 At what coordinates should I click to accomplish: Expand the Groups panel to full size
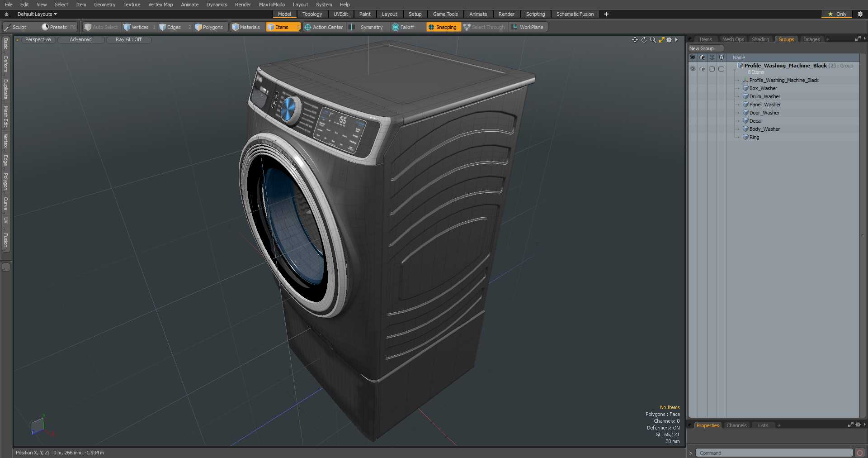(x=858, y=39)
